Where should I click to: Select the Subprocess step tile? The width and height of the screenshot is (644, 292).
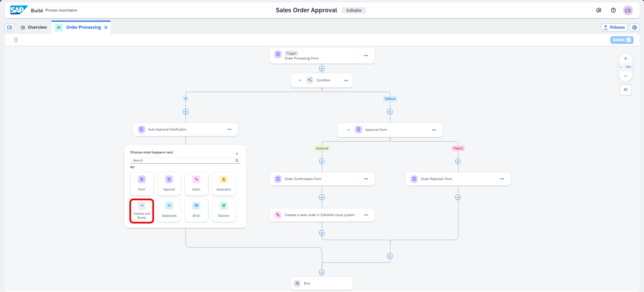tap(169, 211)
